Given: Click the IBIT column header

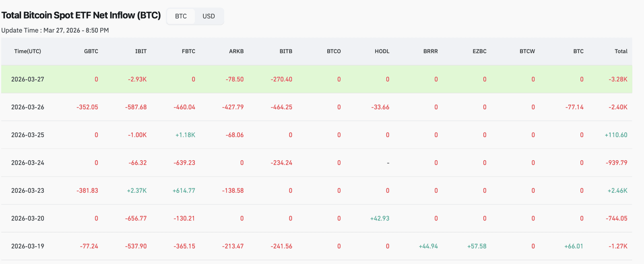Looking at the screenshot, I should 140,51.
